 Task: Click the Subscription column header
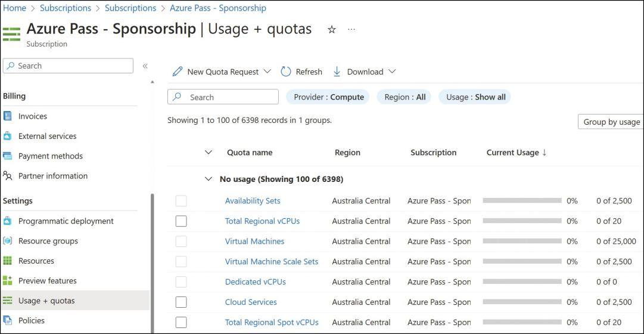click(433, 152)
